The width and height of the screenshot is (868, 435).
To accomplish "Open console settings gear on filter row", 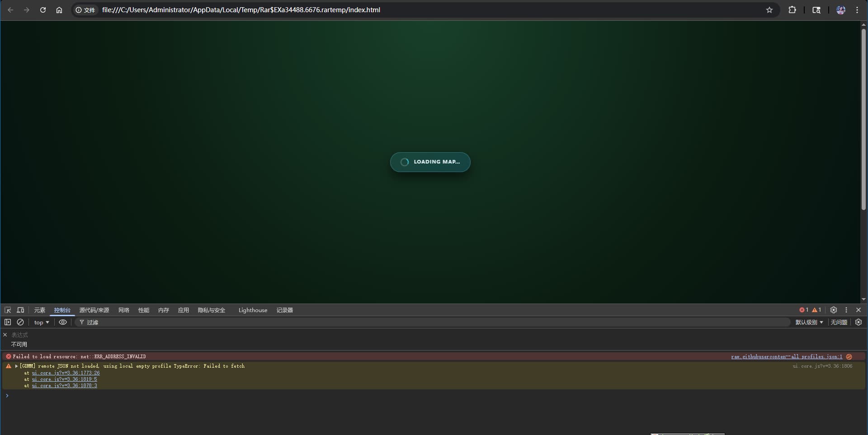I will coord(859,322).
